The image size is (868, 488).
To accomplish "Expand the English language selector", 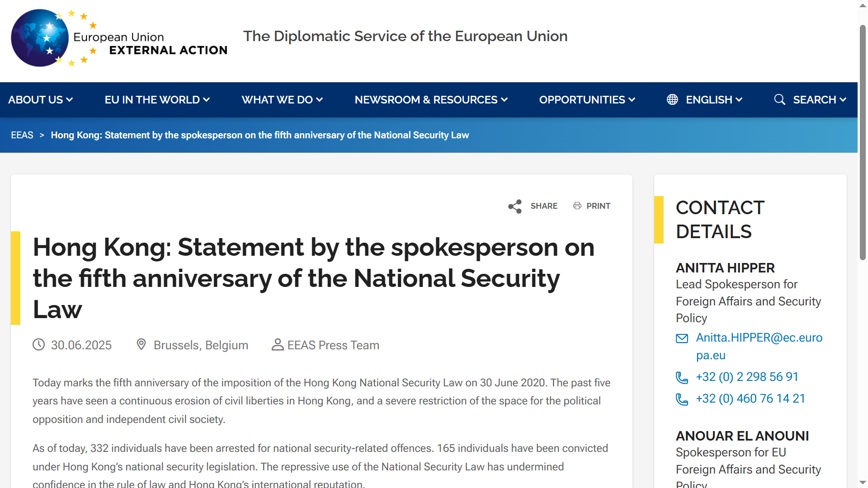I will tap(714, 100).
